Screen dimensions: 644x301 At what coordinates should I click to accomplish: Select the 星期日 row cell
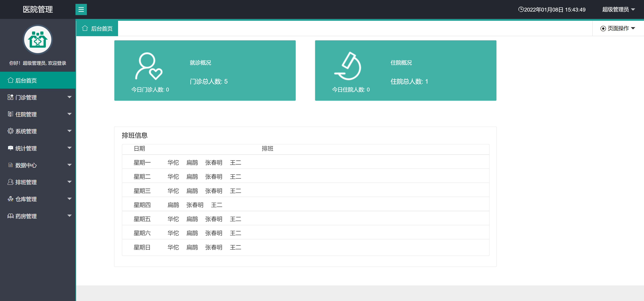(142, 247)
